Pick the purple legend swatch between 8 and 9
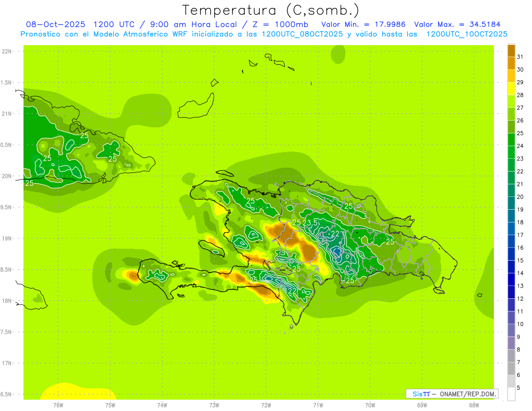 tap(511, 343)
